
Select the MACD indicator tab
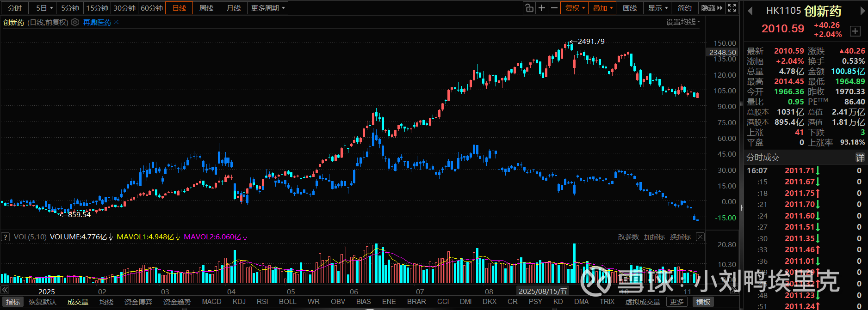coord(211,302)
